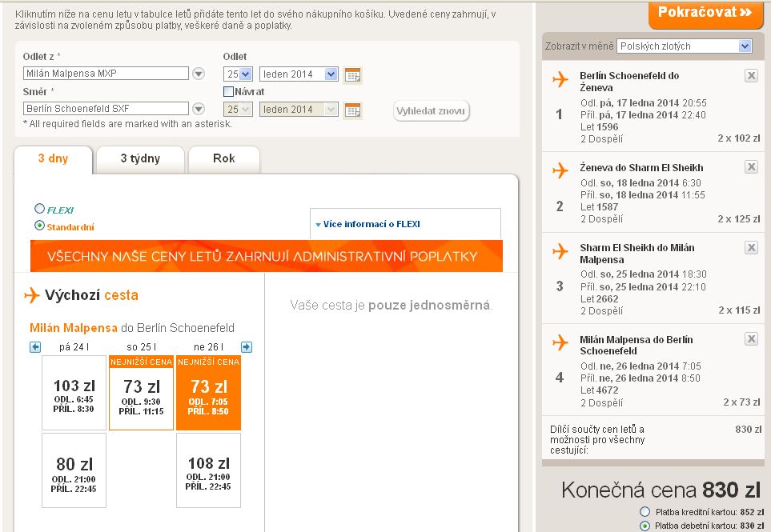Change currency dropdown Polských zlotých
The width and height of the screenshot is (771, 532).
tap(685, 46)
